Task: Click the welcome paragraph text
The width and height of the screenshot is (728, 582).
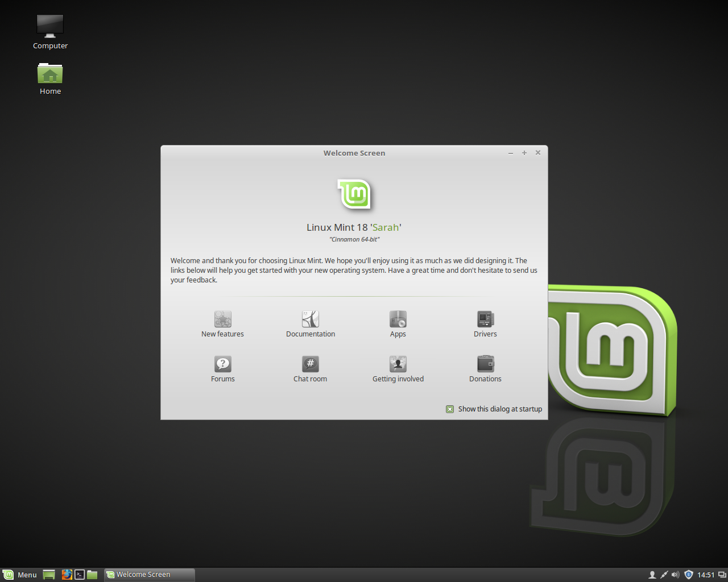Action: click(354, 271)
